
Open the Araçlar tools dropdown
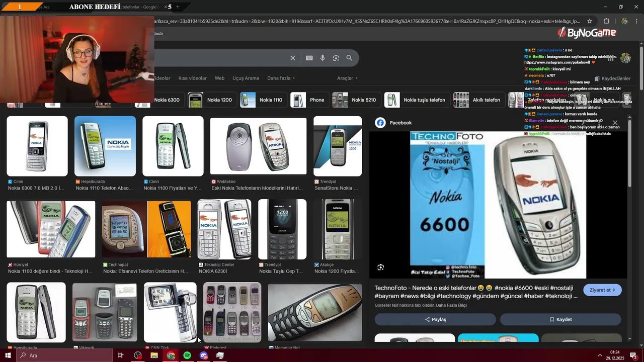tap(347, 78)
